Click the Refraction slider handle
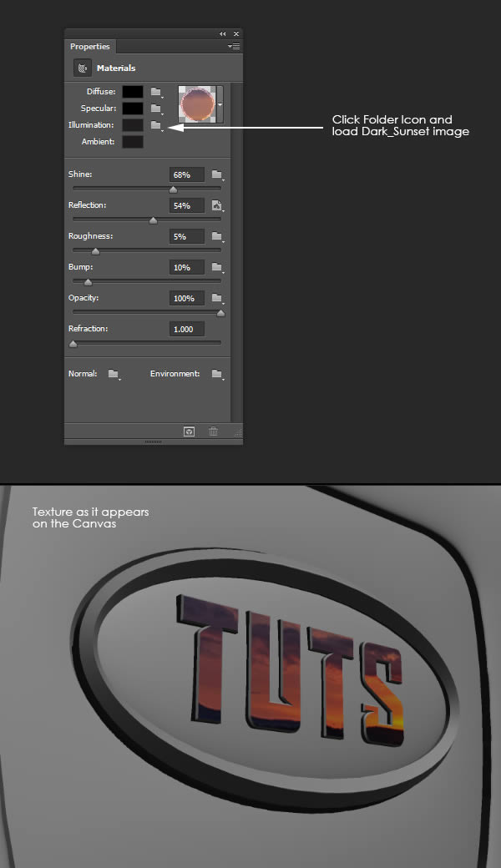The height and width of the screenshot is (868, 501). pos(73,344)
